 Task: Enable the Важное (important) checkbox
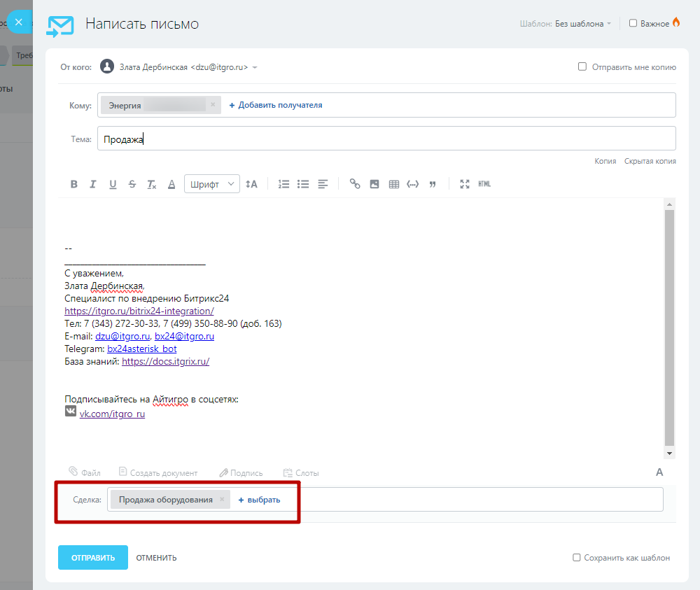tap(633, 23)
